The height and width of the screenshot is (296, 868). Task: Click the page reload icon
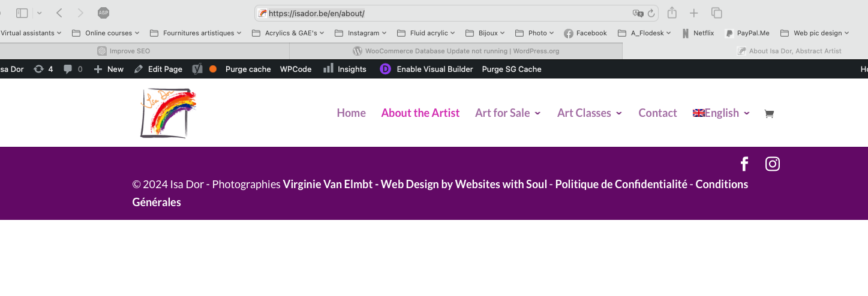651,13
